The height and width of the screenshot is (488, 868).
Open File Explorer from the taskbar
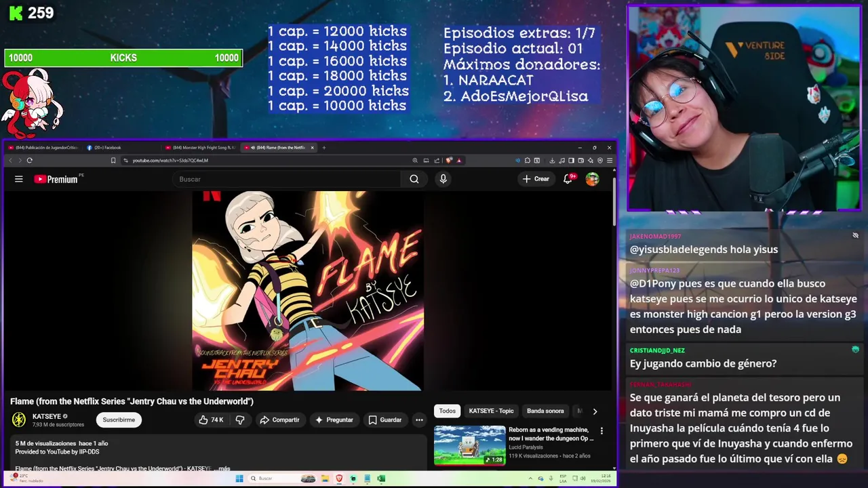(325, 479)
